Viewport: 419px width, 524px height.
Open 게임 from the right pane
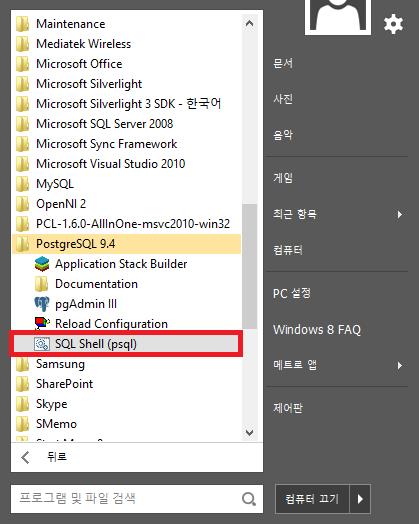click(283, 177)
